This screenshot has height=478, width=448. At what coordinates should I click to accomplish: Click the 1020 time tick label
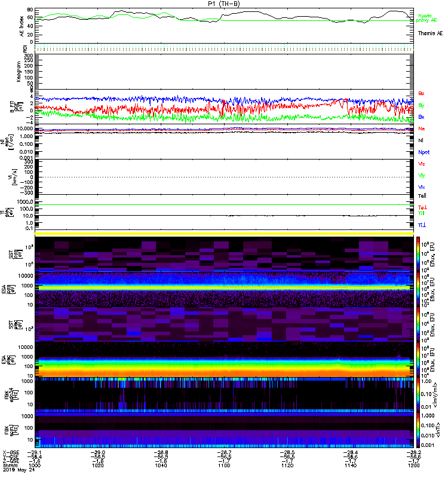pos(97,465)
